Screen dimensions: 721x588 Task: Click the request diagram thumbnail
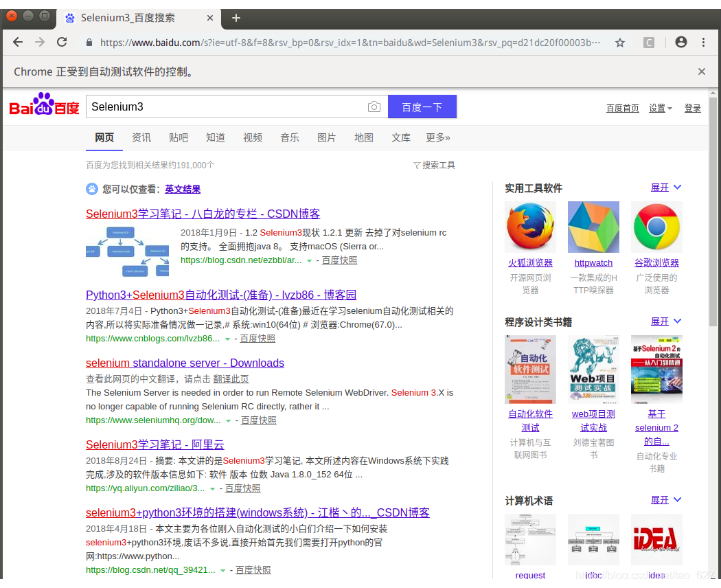click(530, 539)
